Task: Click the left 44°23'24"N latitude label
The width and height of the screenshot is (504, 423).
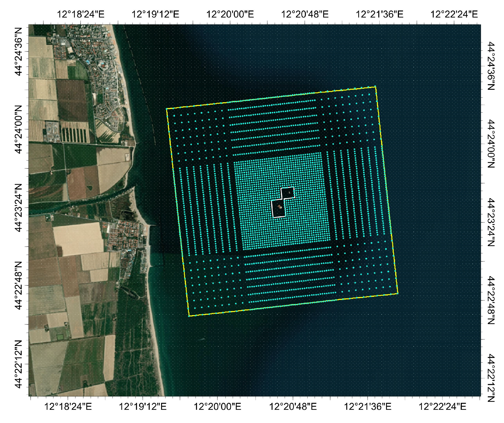Action: pyautogui.click(x=18, y=208)
